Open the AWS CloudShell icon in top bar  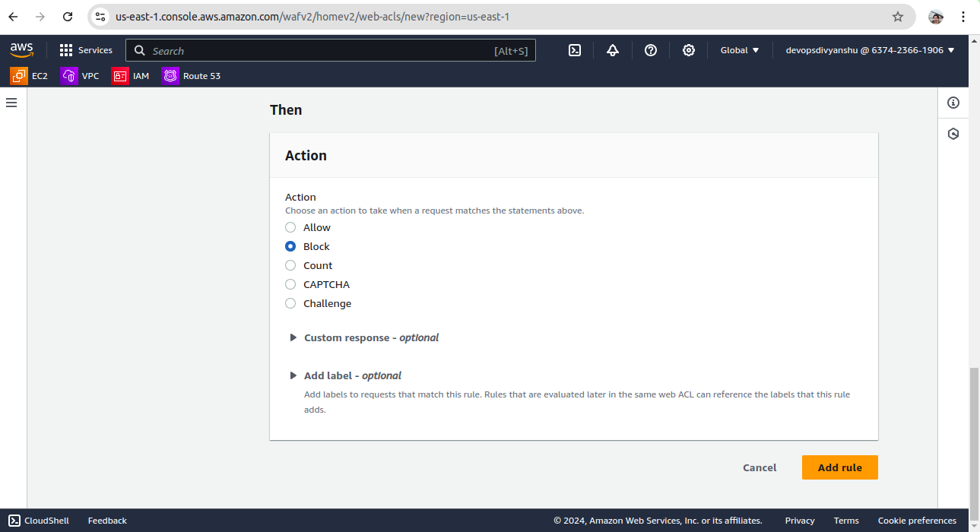[575, 50]
